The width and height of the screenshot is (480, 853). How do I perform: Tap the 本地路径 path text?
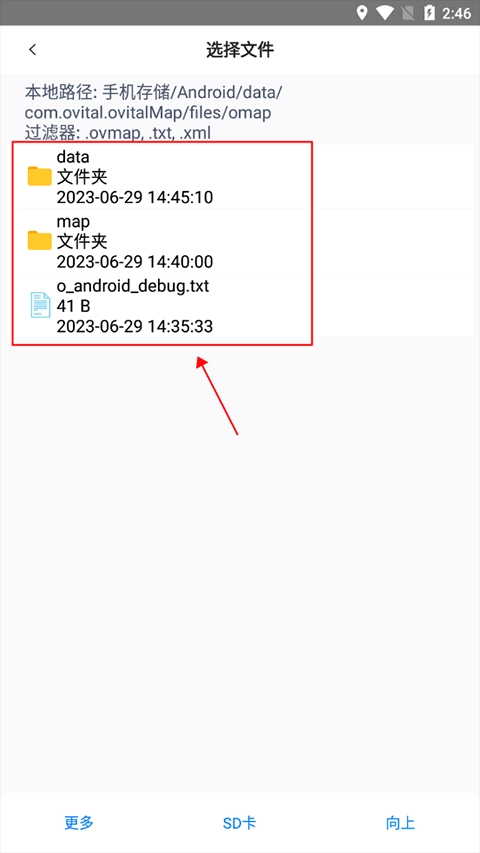pyautogui.click(x=153, y=102)
